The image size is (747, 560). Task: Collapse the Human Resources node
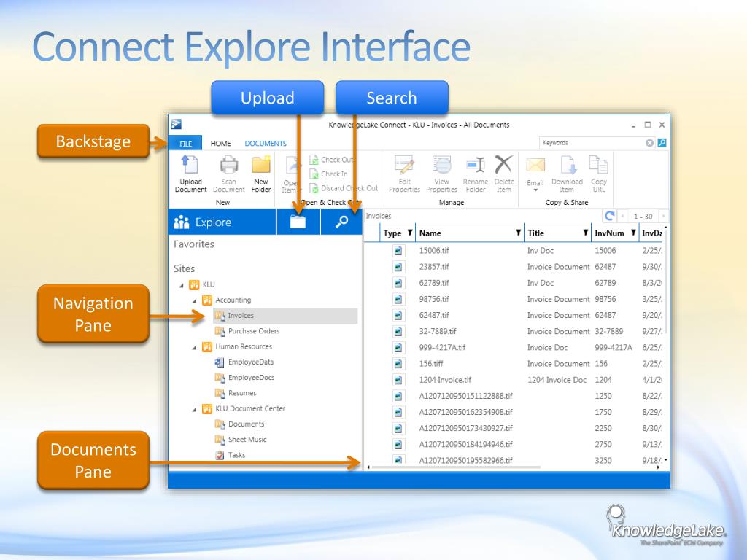[194, 348]
